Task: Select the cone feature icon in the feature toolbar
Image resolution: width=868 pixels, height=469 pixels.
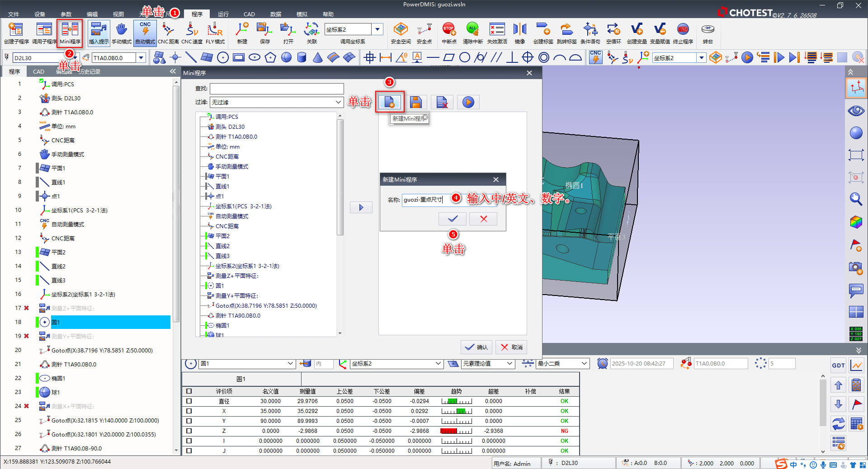Action: coord(318,57)
